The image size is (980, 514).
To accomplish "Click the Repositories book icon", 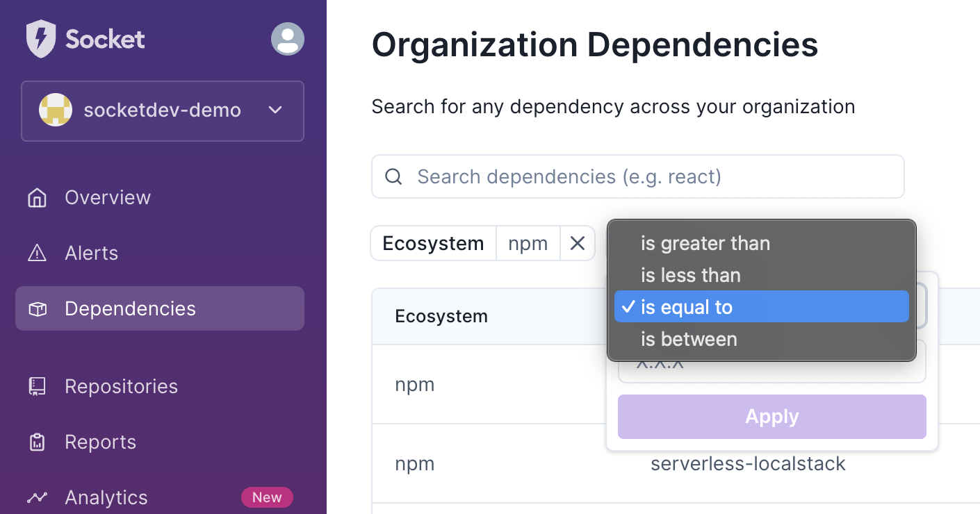I will click(37, 387).
